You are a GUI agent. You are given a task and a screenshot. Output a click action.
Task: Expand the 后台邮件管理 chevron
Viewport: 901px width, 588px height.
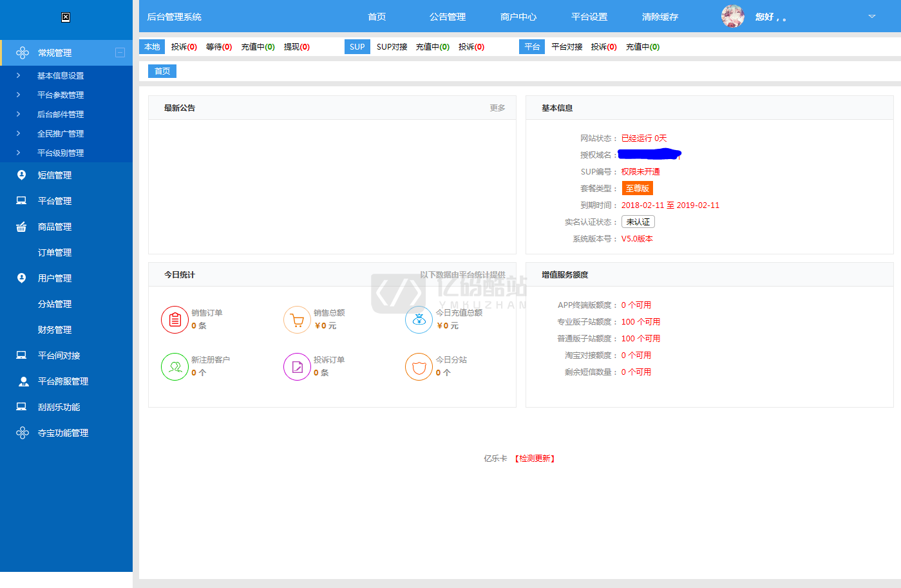tap(18, 114)
